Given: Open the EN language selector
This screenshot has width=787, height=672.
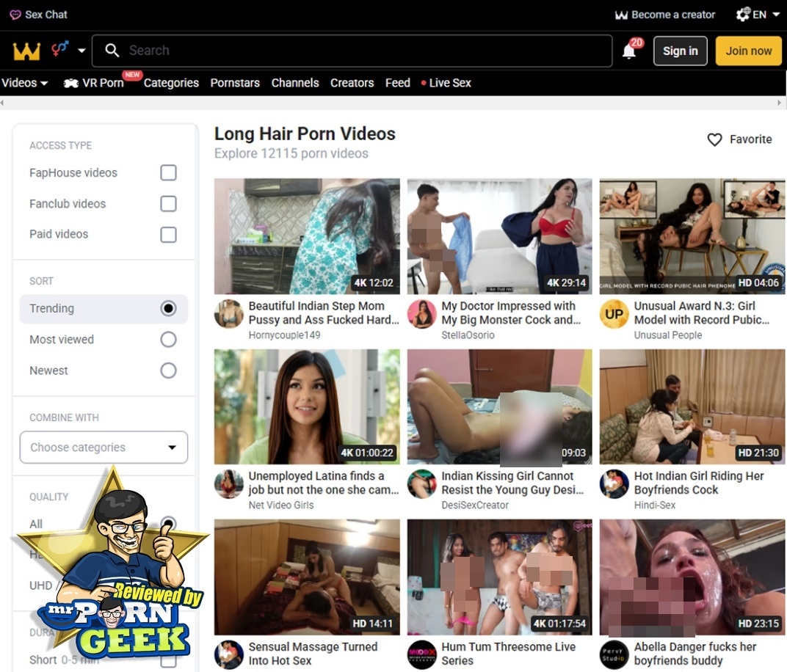Looking at the screenshot, I should point(758,15).
